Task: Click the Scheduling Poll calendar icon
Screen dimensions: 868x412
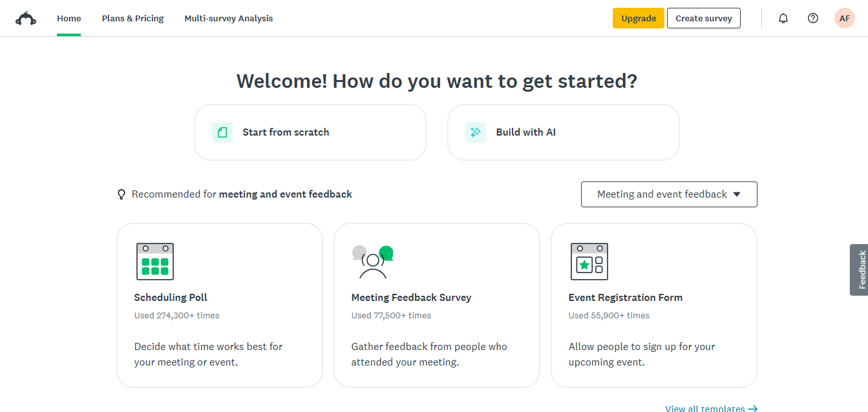Action: [x=155, y=262]
